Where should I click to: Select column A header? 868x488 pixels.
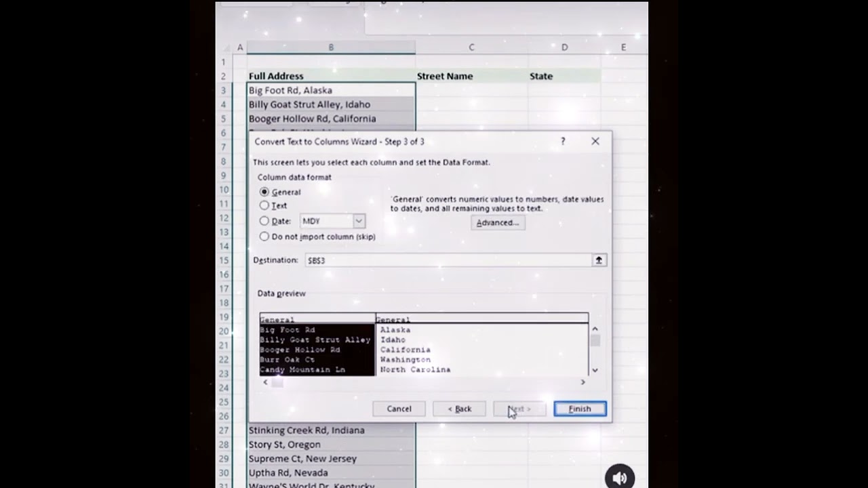[240, 47]
